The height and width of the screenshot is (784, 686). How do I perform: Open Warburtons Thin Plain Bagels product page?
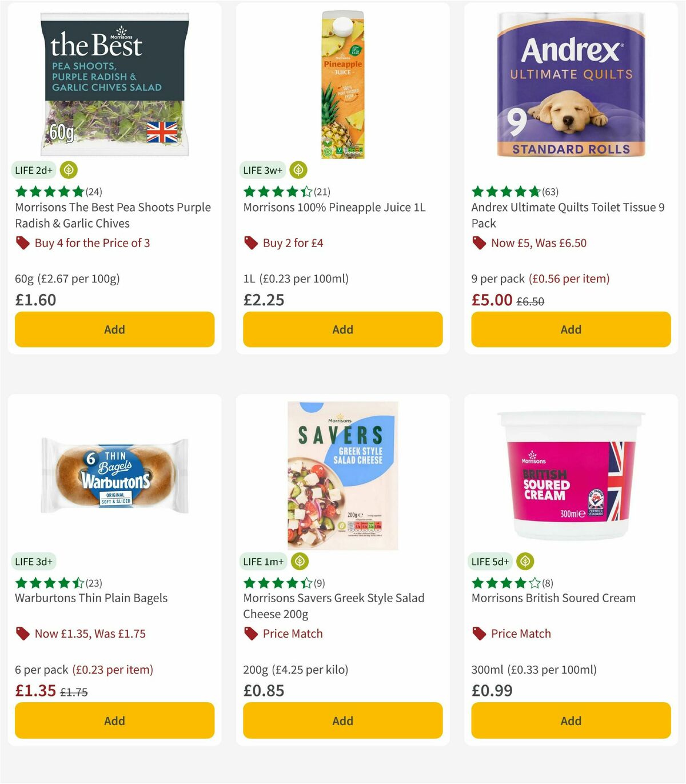pos(90,598)
